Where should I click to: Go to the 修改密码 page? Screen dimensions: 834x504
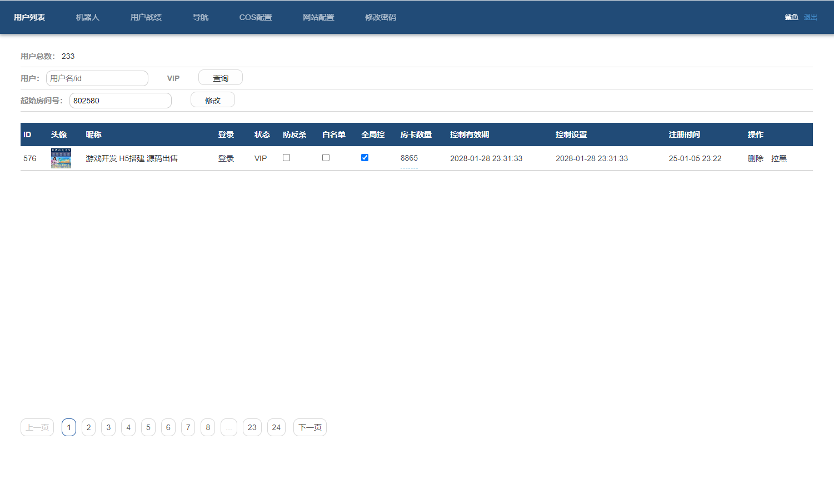tap(380, 17)
